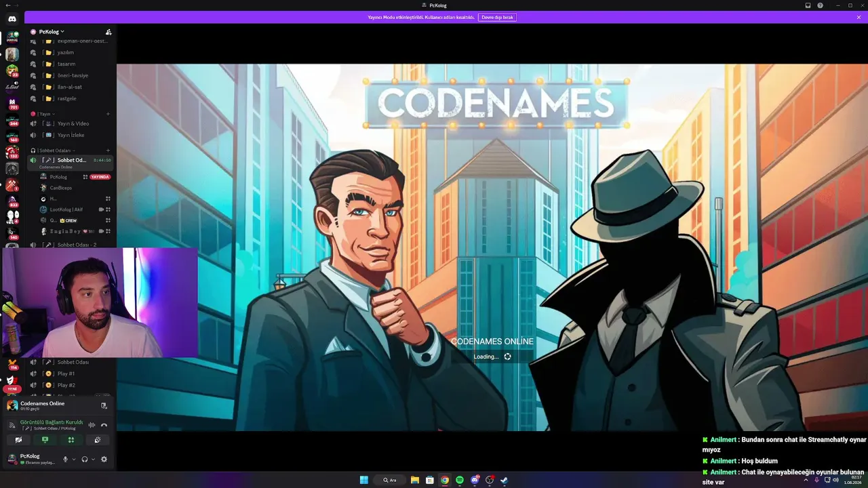
Task: Click the PcKolog user avatar in the user panel
Action: point(12,459)
